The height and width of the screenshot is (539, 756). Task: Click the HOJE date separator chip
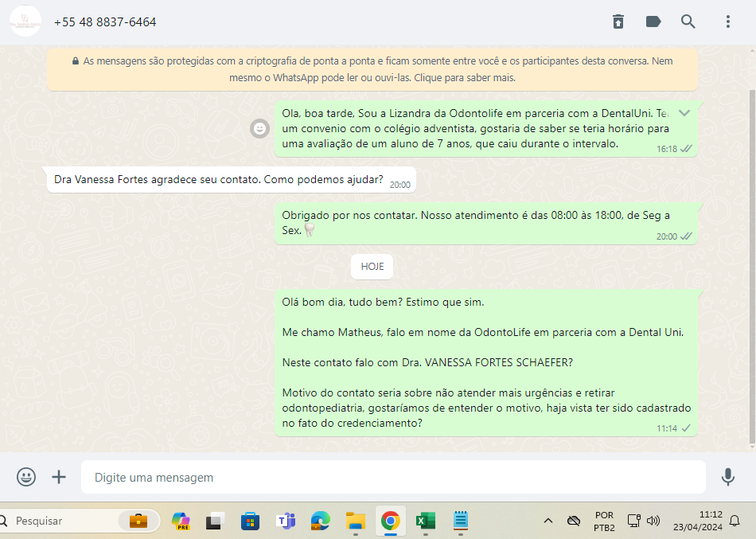[372, 267]
